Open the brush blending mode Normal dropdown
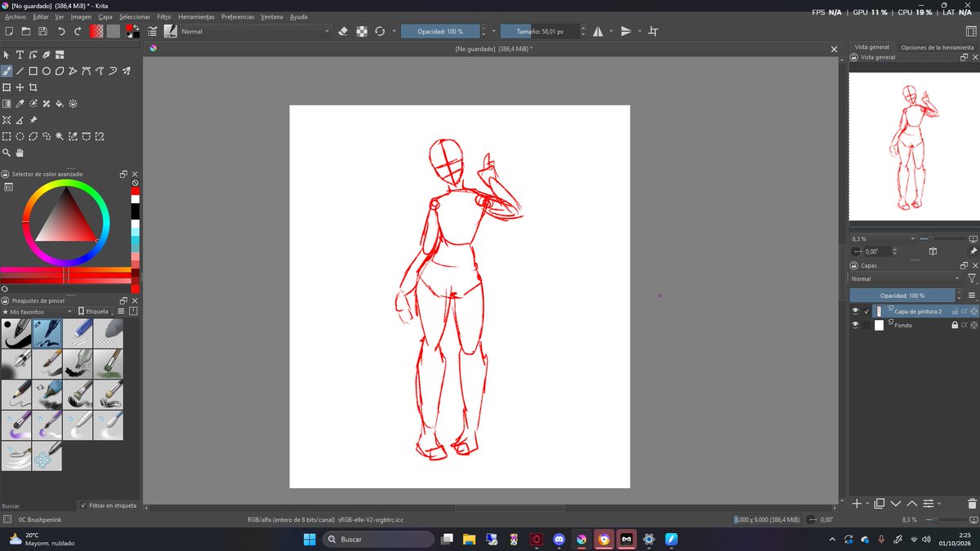Viewport: 980px width, 551px height. point(254,31)
